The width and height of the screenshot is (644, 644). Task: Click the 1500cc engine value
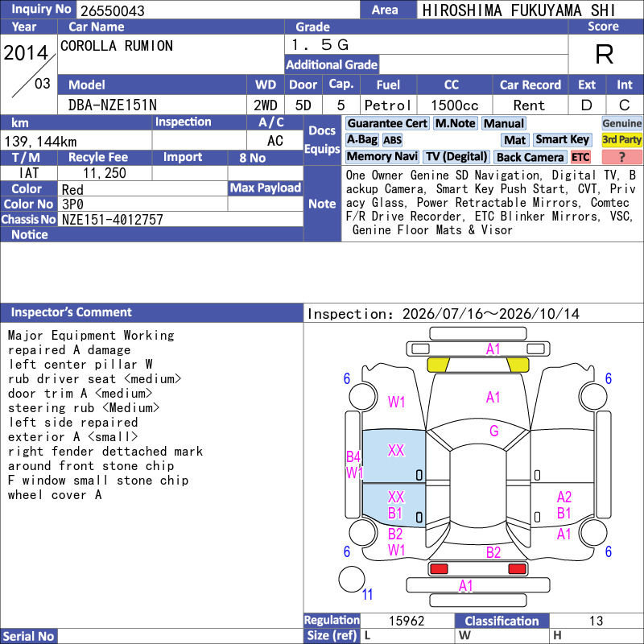tap(455, 105)
